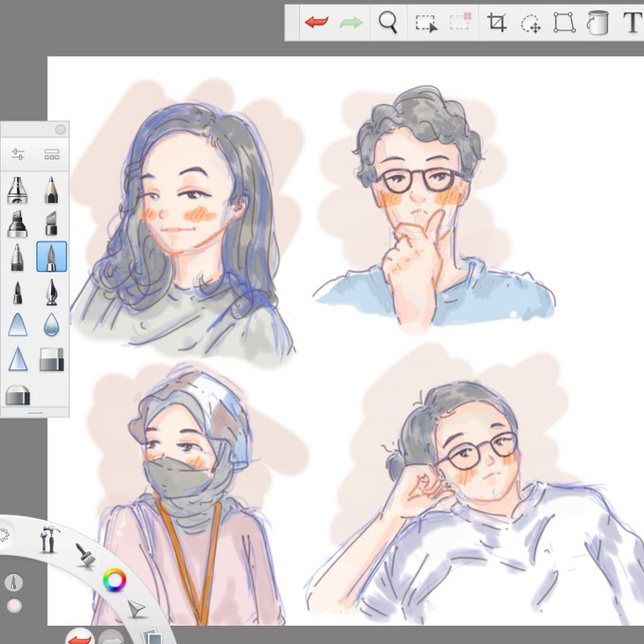This screenshot has width=644, height=644.
Task: Open the lagoon layers pages icon
Action: pos(152,637)
